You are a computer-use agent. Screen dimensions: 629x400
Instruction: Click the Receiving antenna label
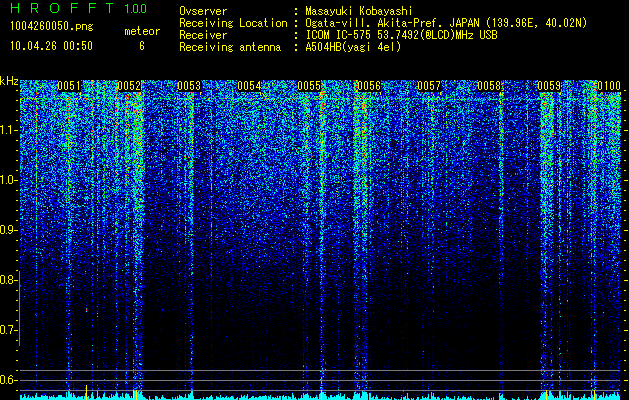(x=230, y=47)
